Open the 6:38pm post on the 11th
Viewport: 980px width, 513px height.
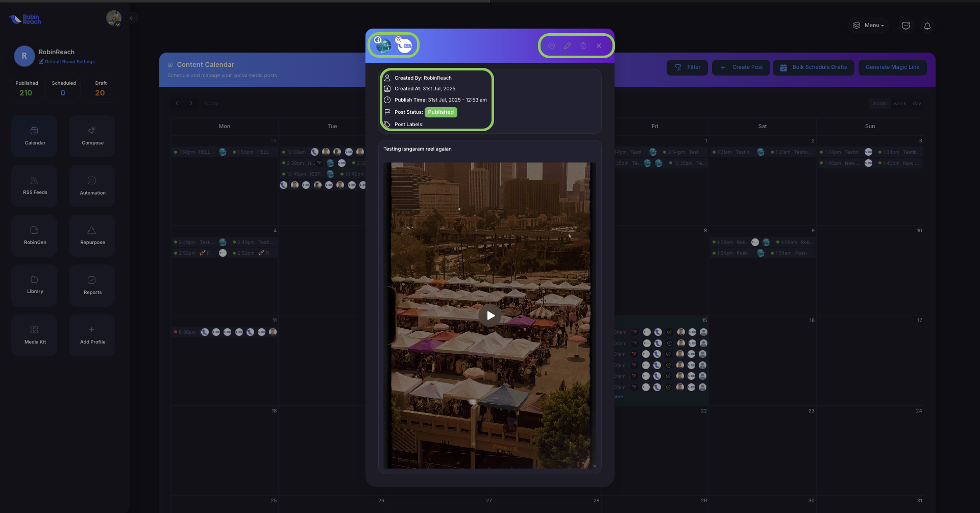[225, 332]
